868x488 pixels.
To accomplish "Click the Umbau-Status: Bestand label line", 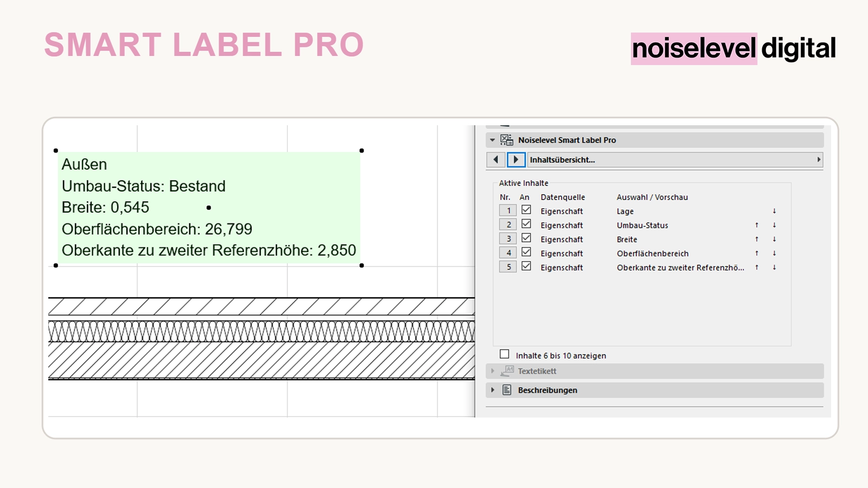I will (x=144, y=186).
